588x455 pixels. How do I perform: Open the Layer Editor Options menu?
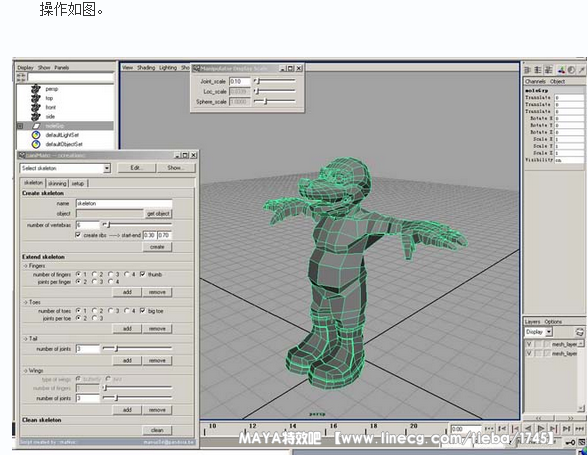tap(553, 321)
